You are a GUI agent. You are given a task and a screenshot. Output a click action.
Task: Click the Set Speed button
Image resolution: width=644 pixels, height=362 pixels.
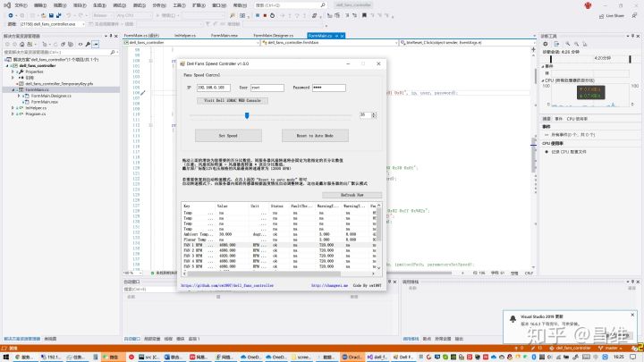[228, 136]
